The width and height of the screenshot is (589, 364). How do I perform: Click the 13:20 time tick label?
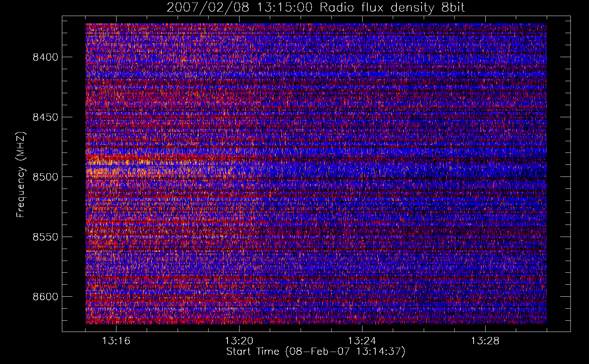(239, 341)
